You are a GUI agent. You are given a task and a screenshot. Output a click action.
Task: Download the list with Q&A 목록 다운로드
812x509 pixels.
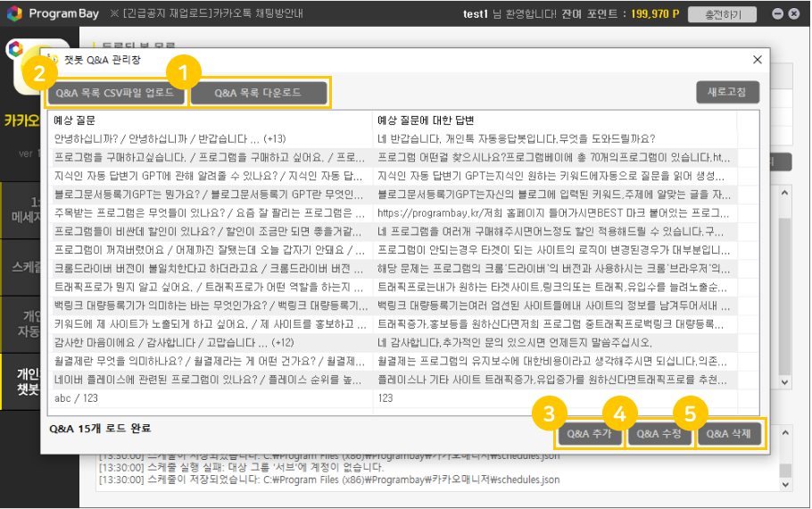click(258, 93)
